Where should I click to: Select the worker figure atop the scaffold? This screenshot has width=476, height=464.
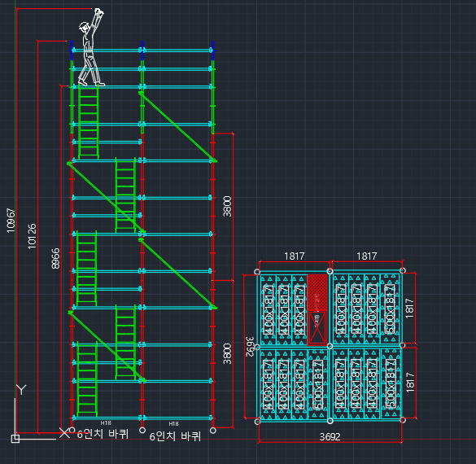[91, 47]
